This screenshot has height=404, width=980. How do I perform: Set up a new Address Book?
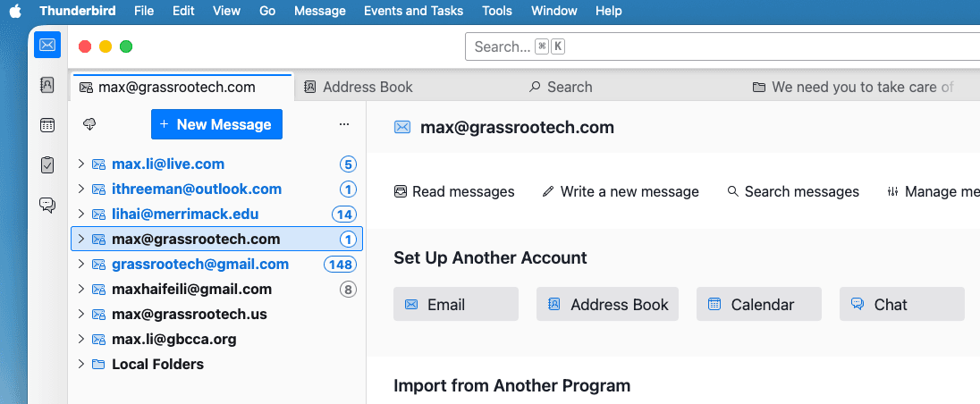coord(607,304)
